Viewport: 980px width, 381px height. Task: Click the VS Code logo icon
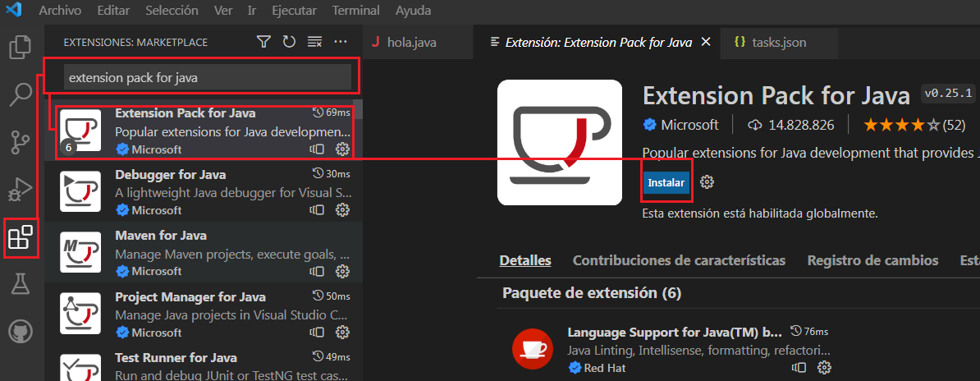point(12,10)
